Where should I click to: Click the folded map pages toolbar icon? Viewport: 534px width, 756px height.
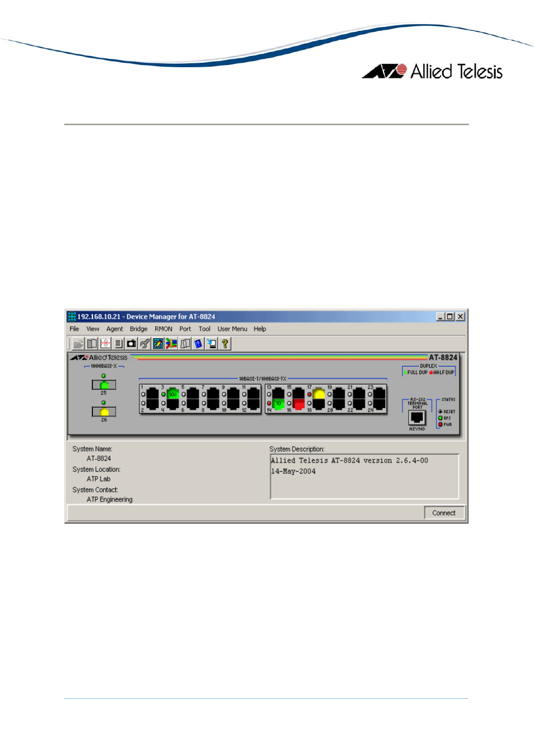(185, 344)
